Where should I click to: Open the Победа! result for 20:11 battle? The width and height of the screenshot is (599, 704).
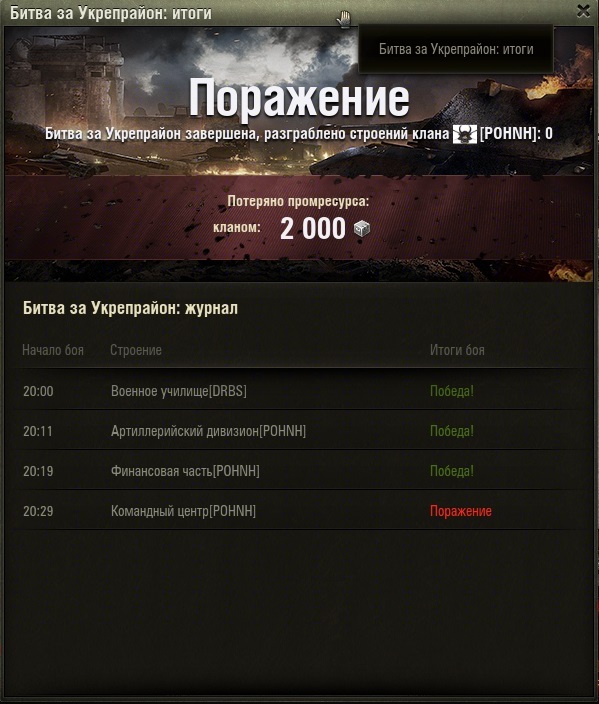[452, 431]
